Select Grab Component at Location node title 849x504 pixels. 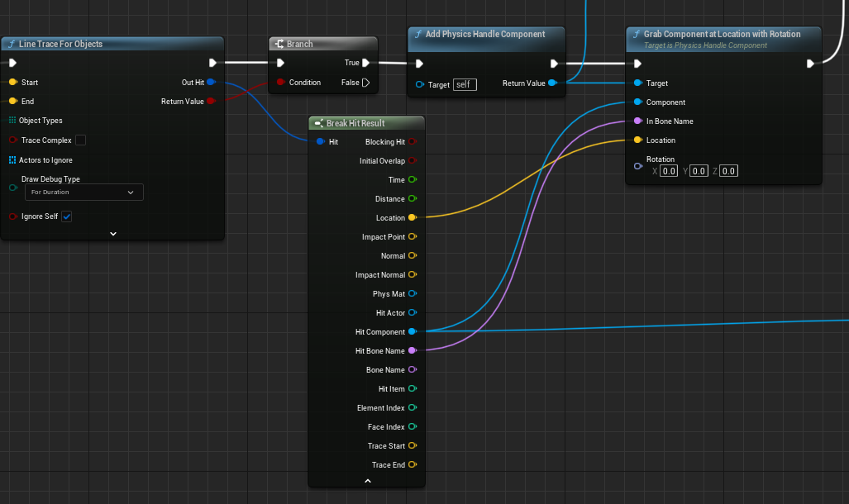(722, 34)
